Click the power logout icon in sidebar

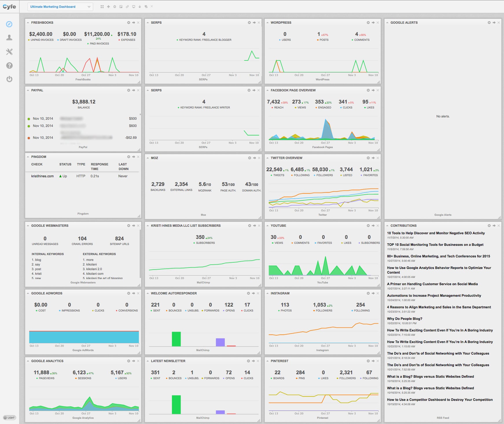(9, 79)
